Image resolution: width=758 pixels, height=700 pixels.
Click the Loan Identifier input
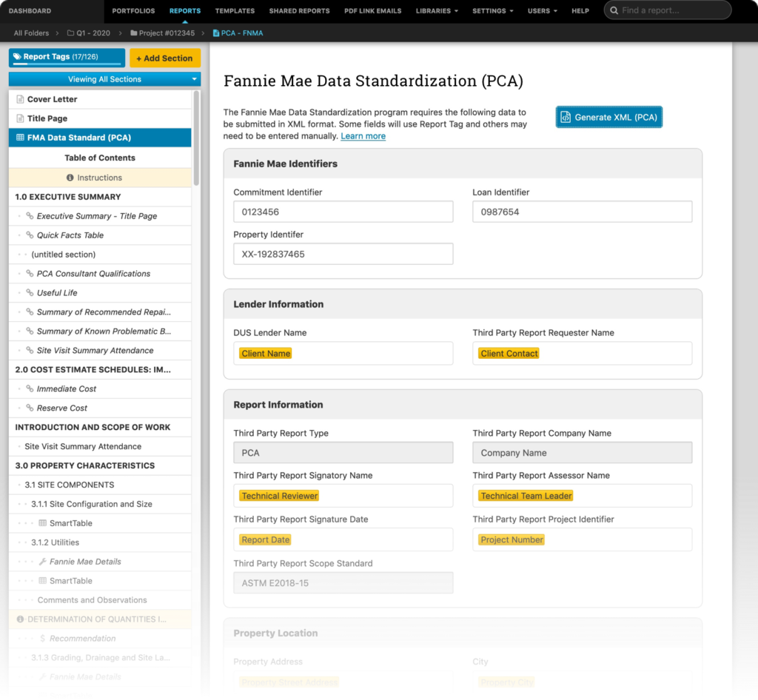point(582,212)
